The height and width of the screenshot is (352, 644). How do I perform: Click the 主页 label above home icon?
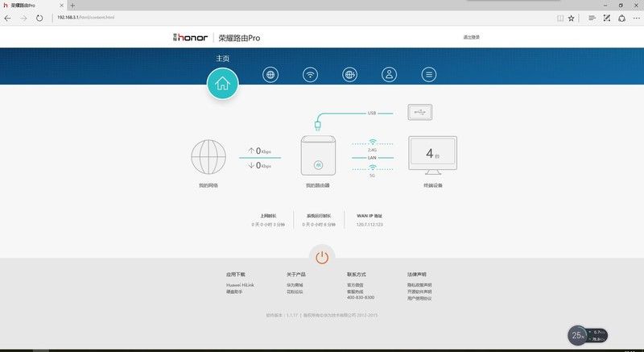(x=223, y=58)
